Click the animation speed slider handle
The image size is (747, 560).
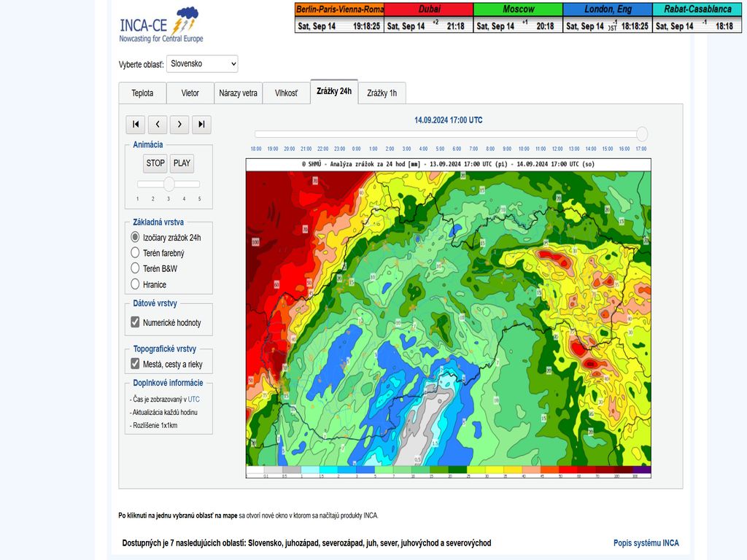(169, 184)
